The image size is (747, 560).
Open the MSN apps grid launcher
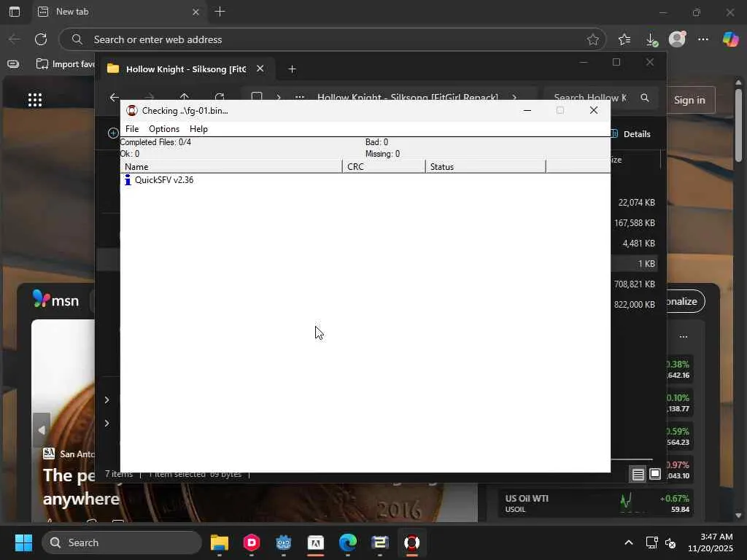[35, 99]
